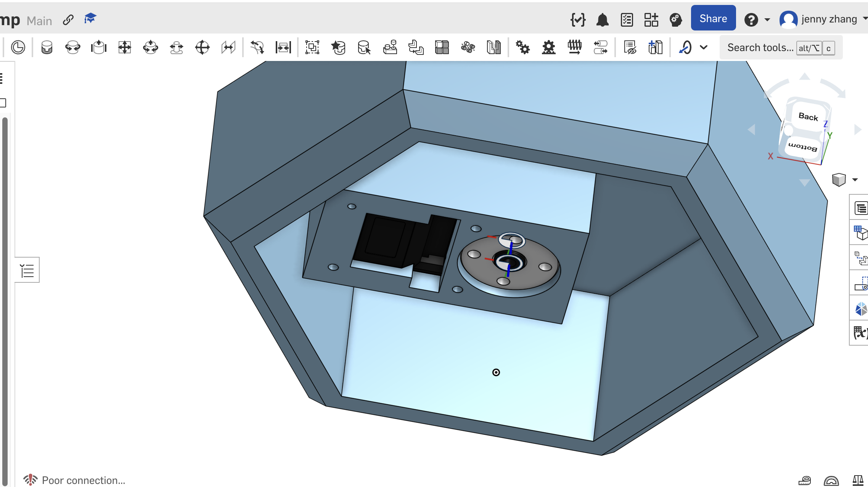The width and height of the screenshot is (868, 487).
Task: Open the Help question mark icon
Action: (751, 19)
